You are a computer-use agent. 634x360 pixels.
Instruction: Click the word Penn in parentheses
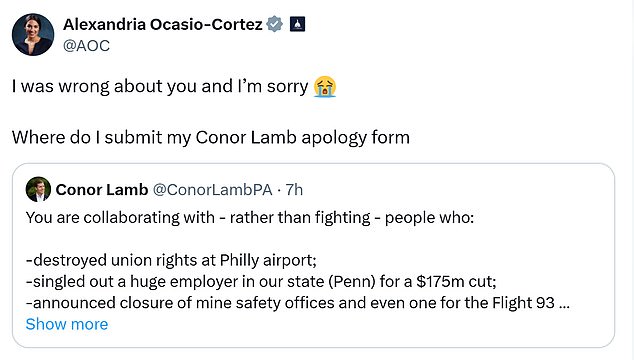(x=352, y=282)
